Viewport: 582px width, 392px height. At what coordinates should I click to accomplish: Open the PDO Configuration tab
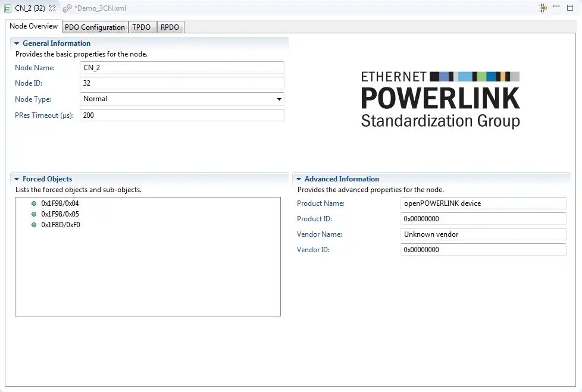tap(95, 27)
